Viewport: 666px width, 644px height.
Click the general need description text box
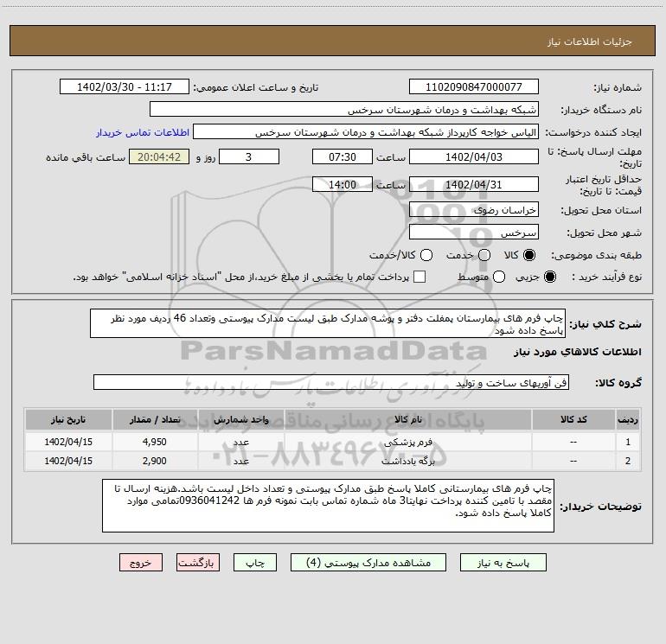click(328, 323)
